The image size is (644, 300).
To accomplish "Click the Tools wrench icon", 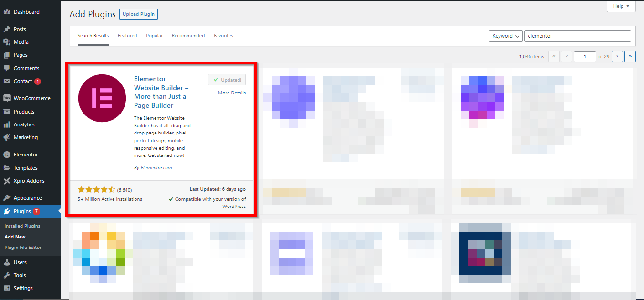I will [x=7, y=275].
